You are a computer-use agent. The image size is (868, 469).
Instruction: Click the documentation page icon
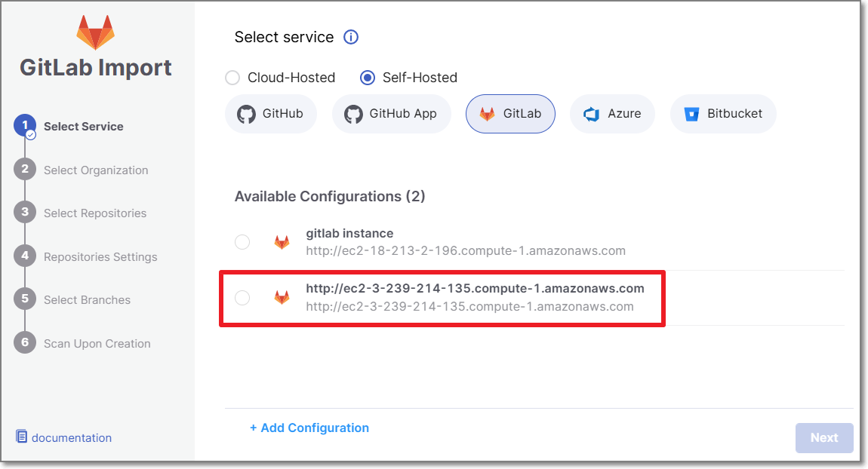point(21,437)
